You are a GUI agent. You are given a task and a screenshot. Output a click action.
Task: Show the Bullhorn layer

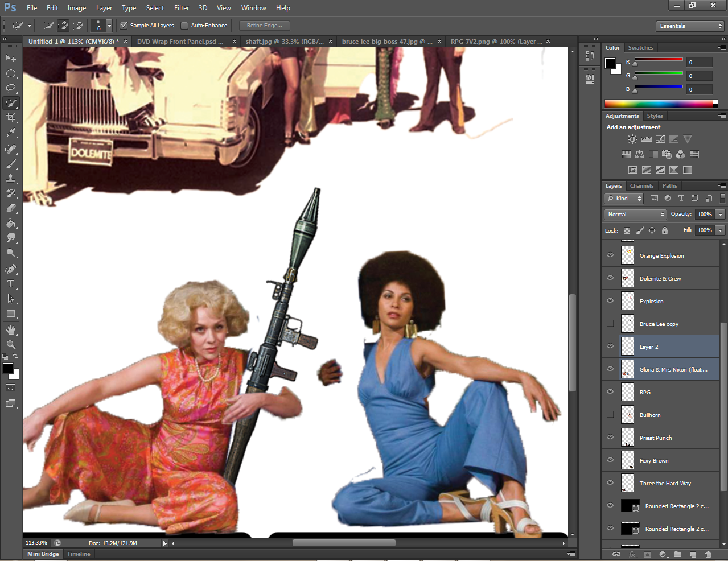[610, 414]
